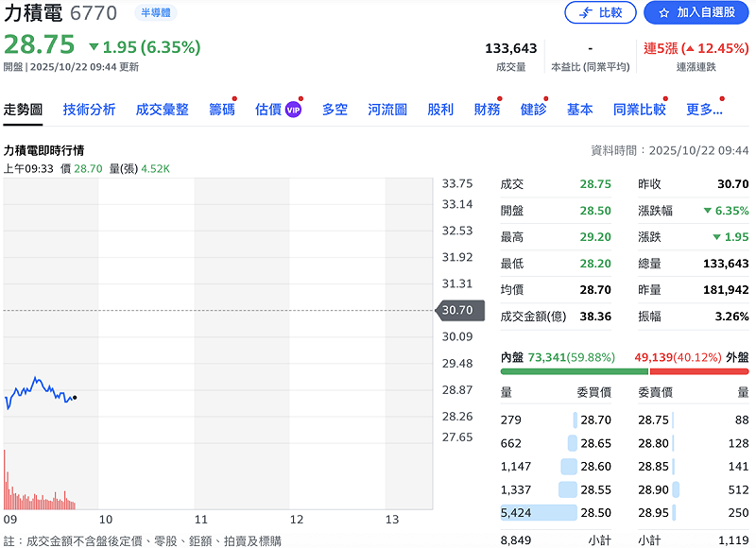This screenshot has width=756, height=548.
Task: Select the 籌碼 tab
Action: pos(222,110)
